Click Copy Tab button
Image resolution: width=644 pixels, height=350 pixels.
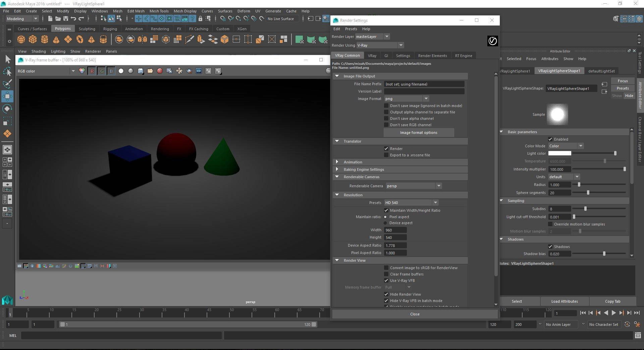(612, 301)
